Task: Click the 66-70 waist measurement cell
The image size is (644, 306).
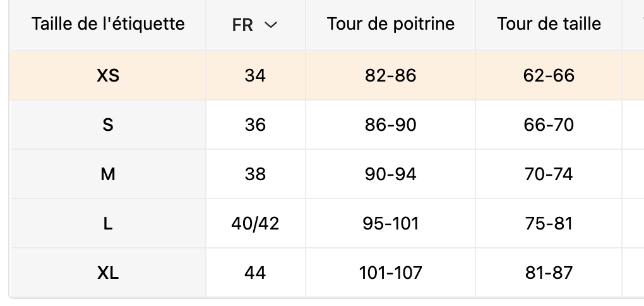Action: [x=549, y=125]
